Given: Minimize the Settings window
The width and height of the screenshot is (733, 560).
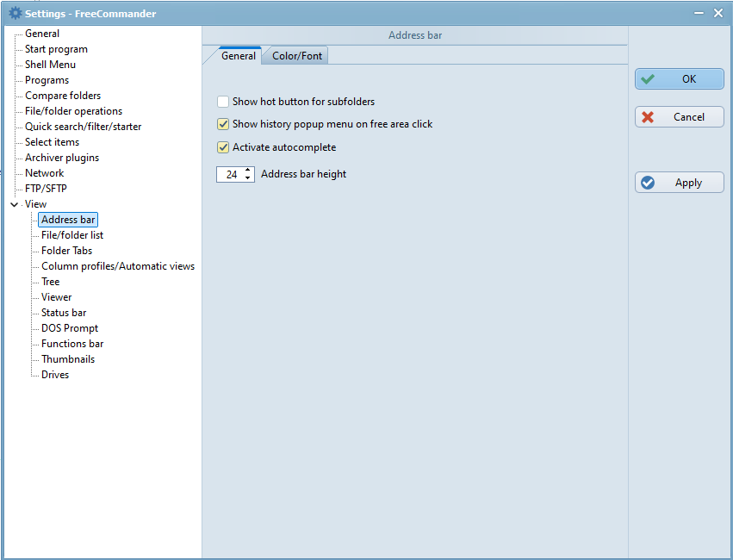Looking at the screenshot, I should coord(699,13).
